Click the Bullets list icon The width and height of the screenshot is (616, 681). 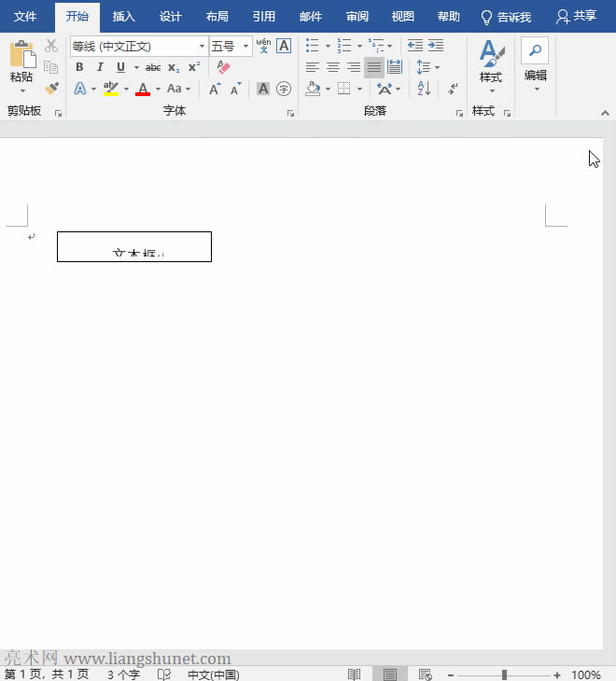(x=312, y=46)
